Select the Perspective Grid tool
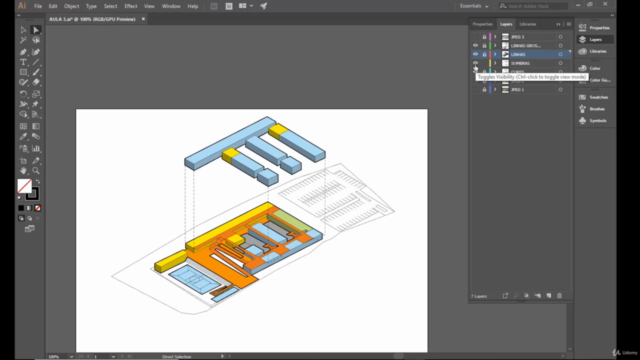The width and height of the screenshot is (640, 360). click(x=36, y=114)
